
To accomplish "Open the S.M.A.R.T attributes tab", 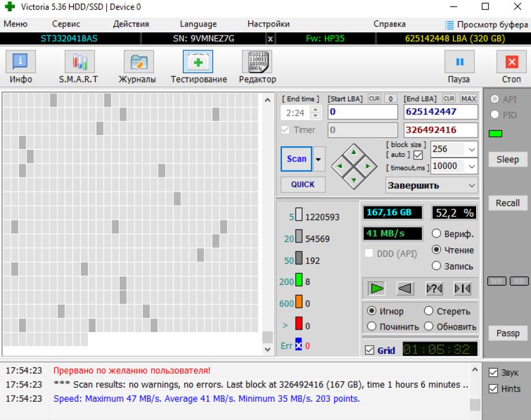I will 78,67.
